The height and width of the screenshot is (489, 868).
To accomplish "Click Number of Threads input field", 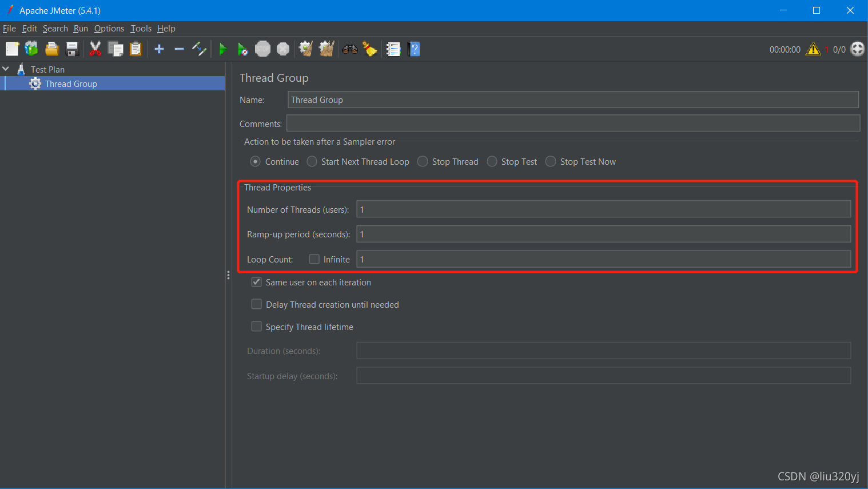I will (x=604, y=209).
